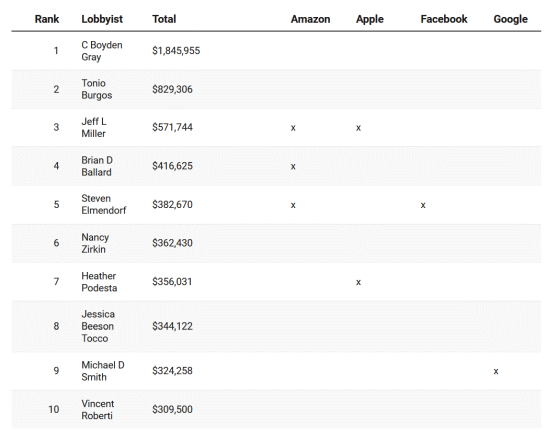Select the total $344,122
Screen dimensions: 560x439
tap(172, 326)
